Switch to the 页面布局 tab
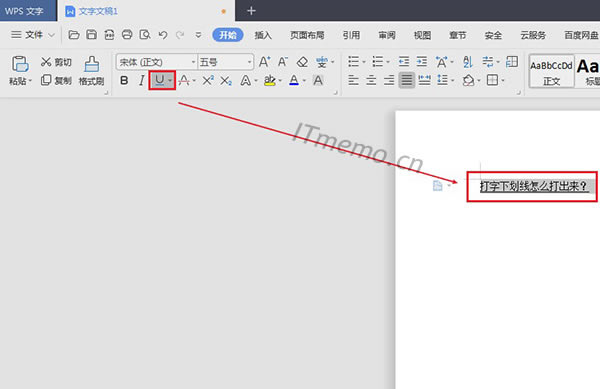600x389 pixels. click(x=307, y=35)
